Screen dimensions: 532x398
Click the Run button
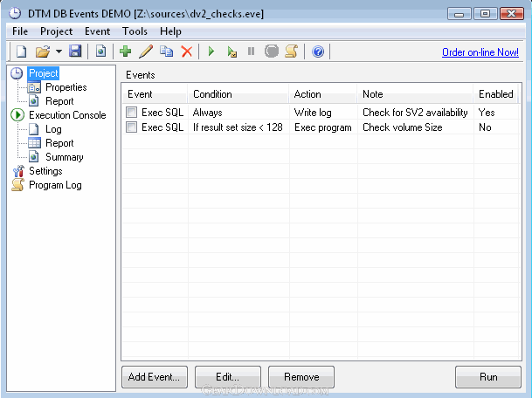tap(488, 377)
